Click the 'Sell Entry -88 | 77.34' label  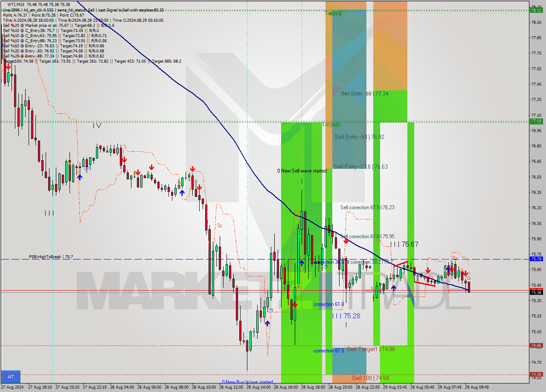(364, 94)
